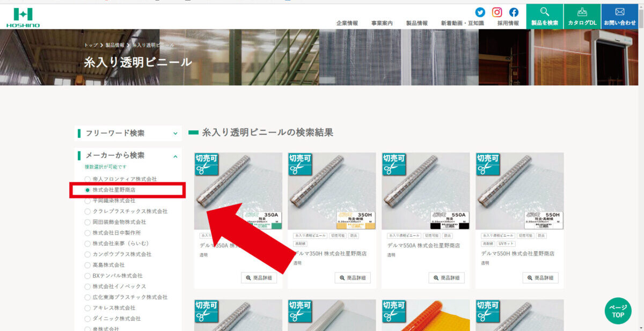Open the Instagram social media icon
Viewport: 644px width, 331px height.
497,12
